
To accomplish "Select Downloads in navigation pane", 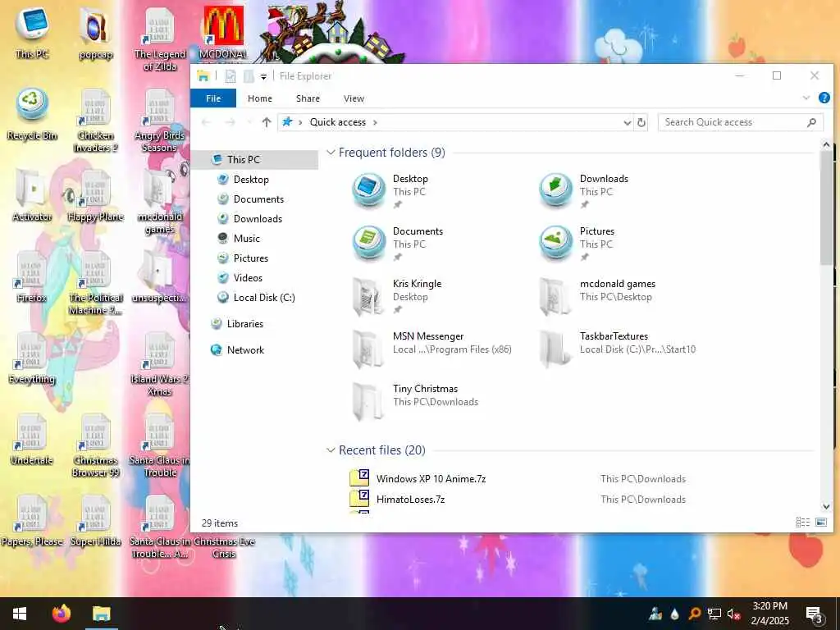I will 257,219.
